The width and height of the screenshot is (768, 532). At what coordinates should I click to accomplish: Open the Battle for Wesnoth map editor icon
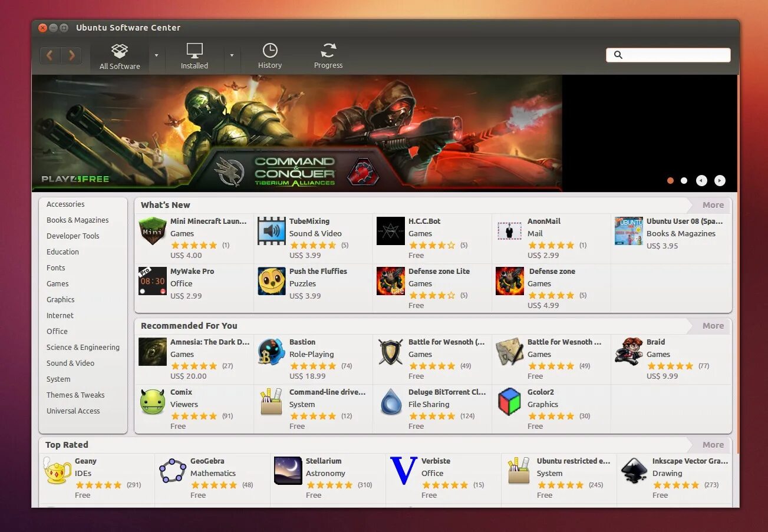coord(510,352)
